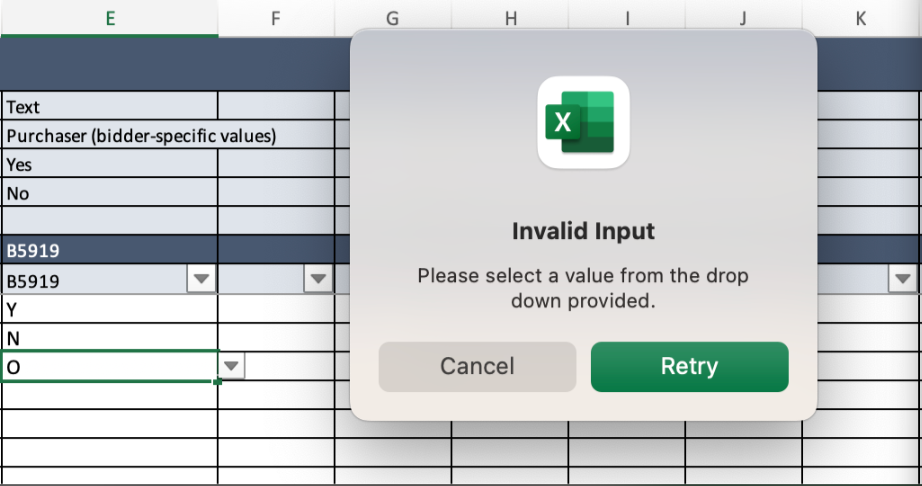Image resolution: width=922 pixels, height=486 pixels.
Task: Select the cell containing No
Action: tap(109, 192)
